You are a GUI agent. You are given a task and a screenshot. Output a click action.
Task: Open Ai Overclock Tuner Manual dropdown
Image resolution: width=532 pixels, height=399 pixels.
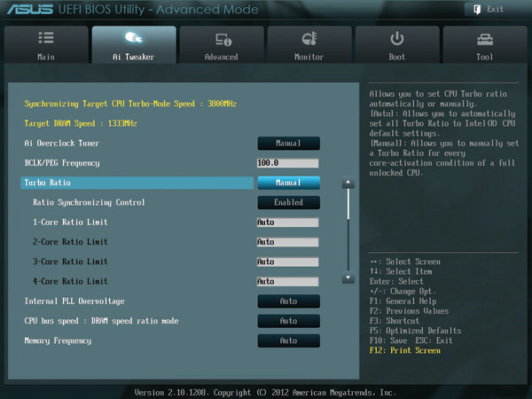pyautogui.click(x=288, y=143)
